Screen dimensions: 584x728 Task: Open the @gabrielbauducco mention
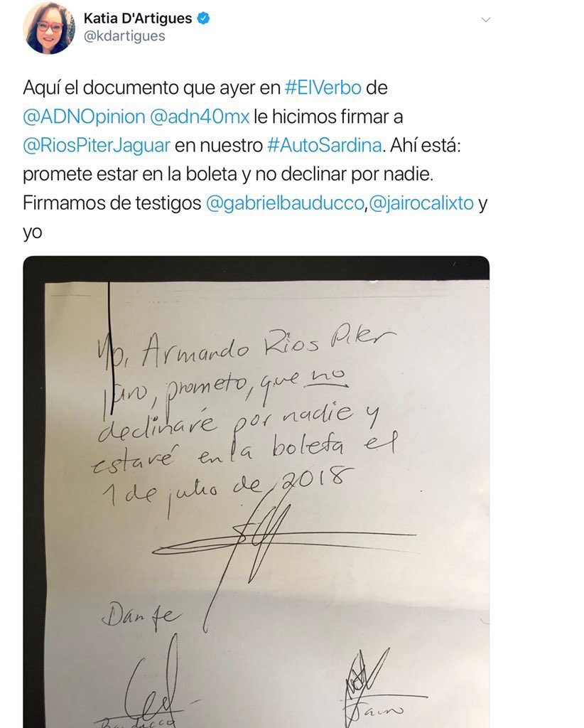tap(285, 203)
